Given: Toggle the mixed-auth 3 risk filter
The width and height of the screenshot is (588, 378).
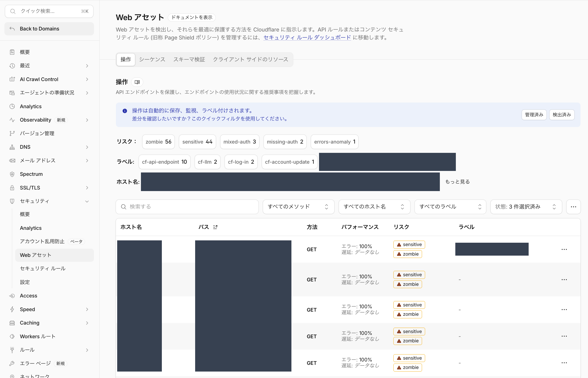Looking at the screenshot, I should pyautogui.click(x=240, y=142).
